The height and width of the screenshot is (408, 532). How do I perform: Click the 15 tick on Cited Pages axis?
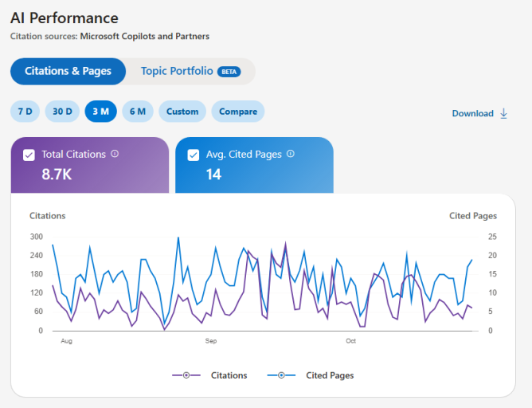(492, 274)
